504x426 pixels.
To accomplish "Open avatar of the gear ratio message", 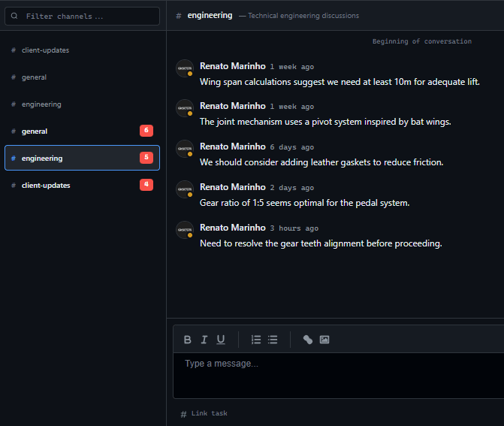I will point(185,189).
